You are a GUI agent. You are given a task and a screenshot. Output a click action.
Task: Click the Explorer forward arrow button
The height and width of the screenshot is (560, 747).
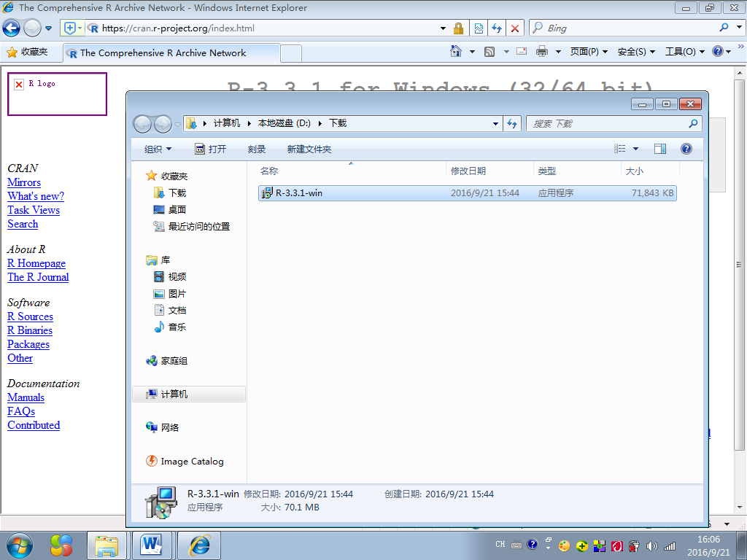[x=163, y=124]
